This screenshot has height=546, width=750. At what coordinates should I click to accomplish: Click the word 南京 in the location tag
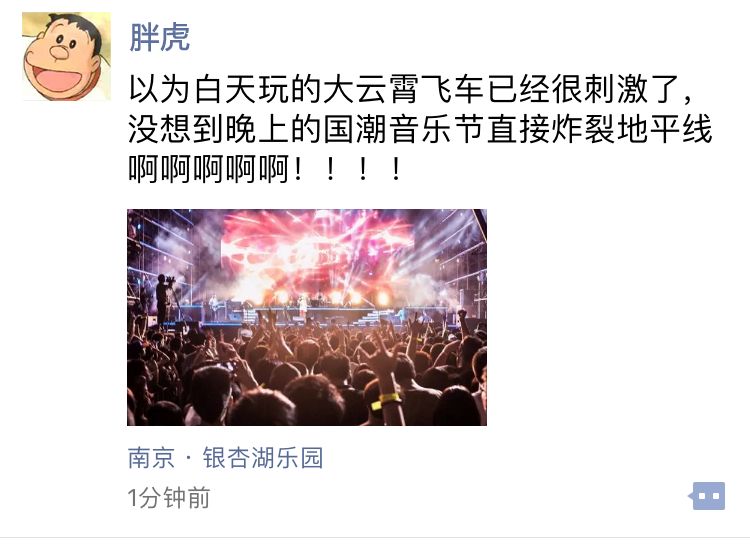tap(151, 458)
